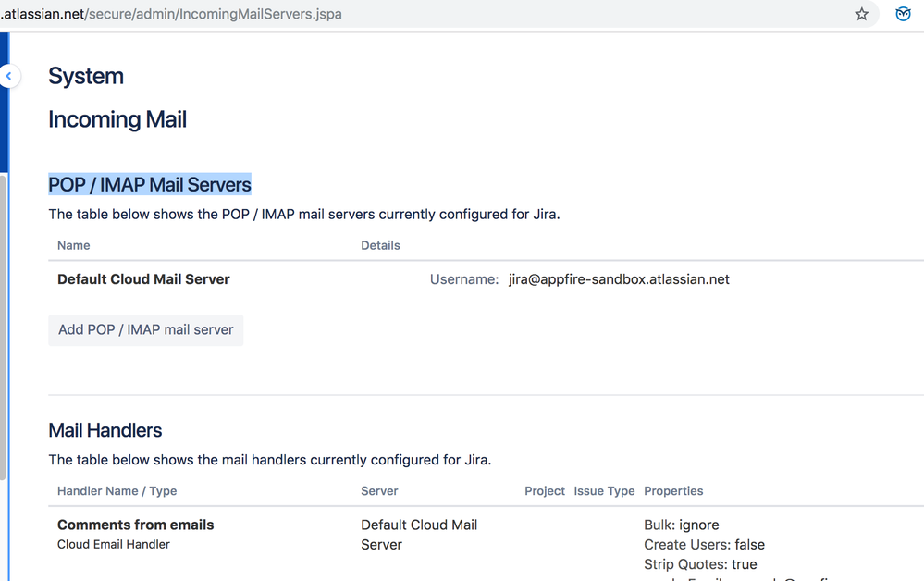Select the Comments from emails handler
The width and height of the screenshot is (924, 581).
click(136, 525)
